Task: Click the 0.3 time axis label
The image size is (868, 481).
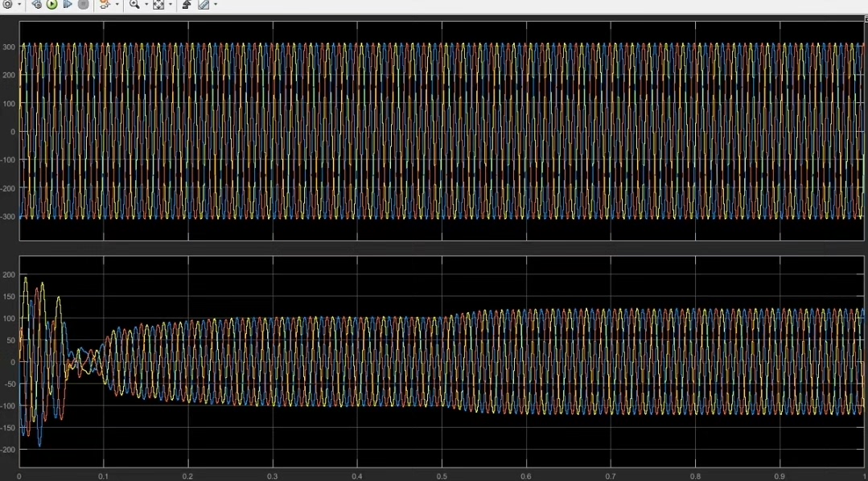Action: click(x=273, y=476)
